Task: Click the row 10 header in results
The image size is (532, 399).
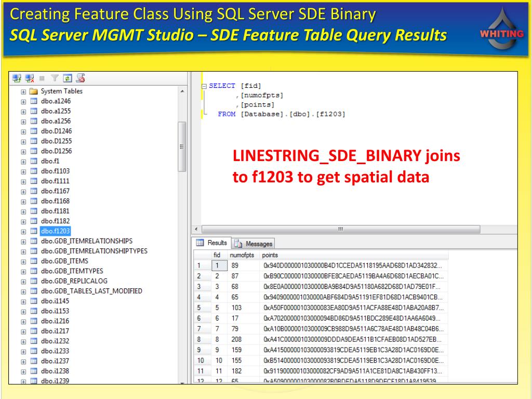Action: pos(202,361)
